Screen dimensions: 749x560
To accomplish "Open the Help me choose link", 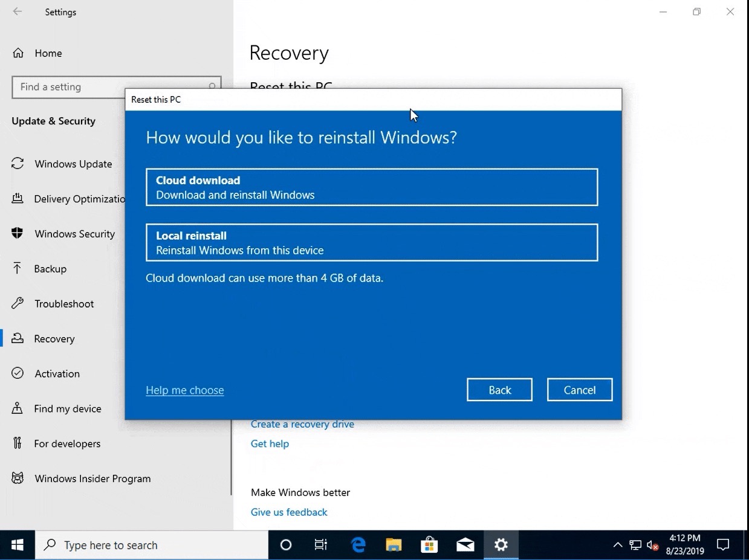I will [184, 390].
